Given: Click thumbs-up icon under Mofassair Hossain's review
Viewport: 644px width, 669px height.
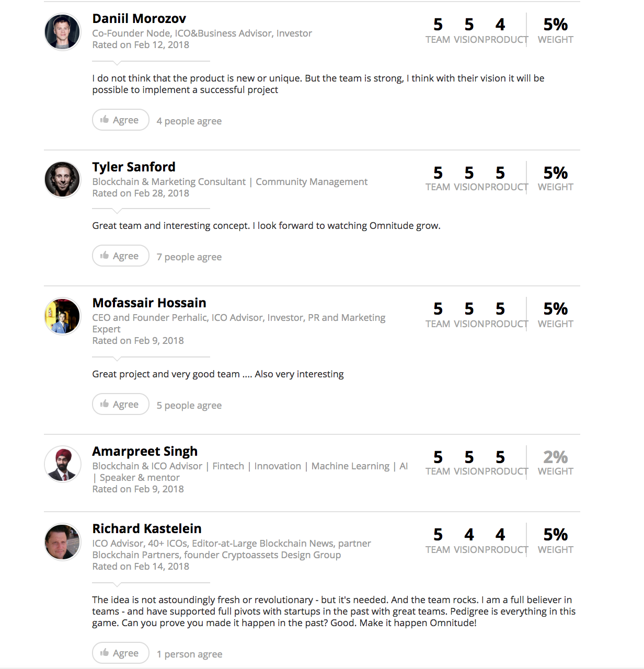Looking at the screenshot, I should click(105, 404).
